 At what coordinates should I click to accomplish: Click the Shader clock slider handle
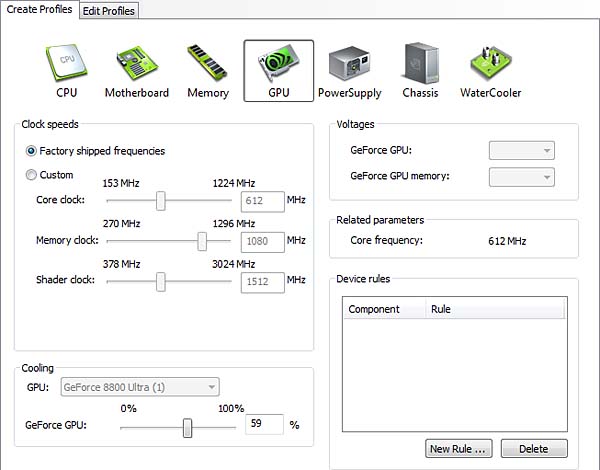pos(161,282)
